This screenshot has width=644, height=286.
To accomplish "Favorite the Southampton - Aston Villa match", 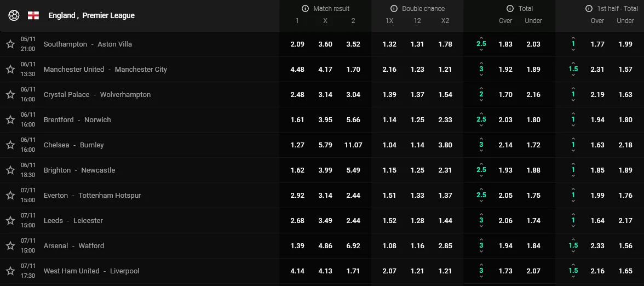I will [10, 44].
